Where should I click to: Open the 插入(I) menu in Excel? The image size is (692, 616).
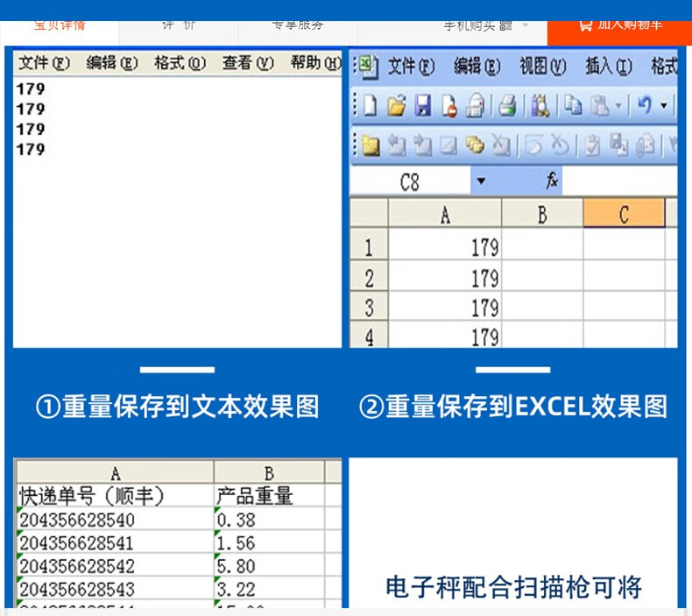608,67
